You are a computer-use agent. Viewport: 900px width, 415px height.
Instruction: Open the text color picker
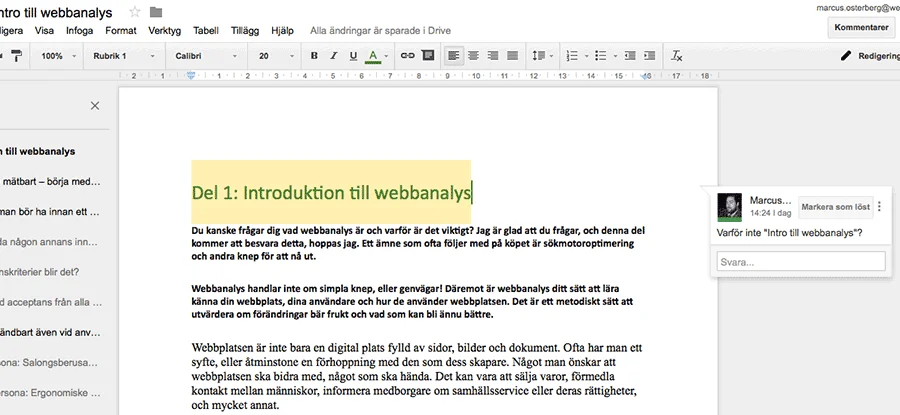point(374,56)
